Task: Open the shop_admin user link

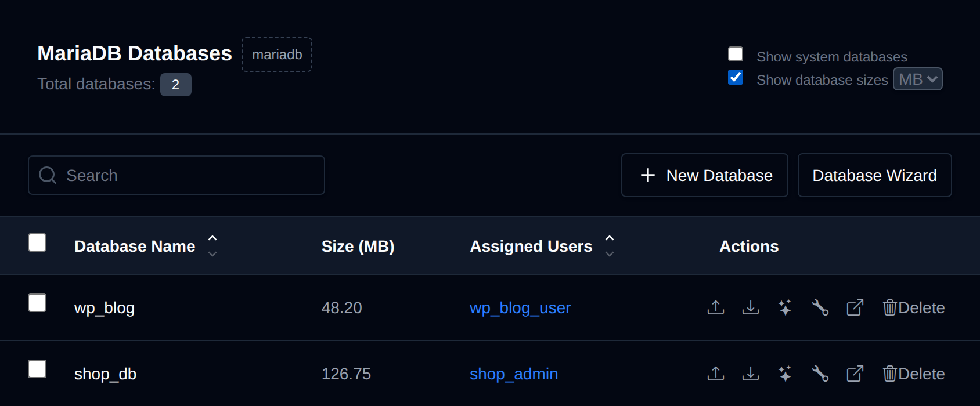Action: [x=514, y=374]
